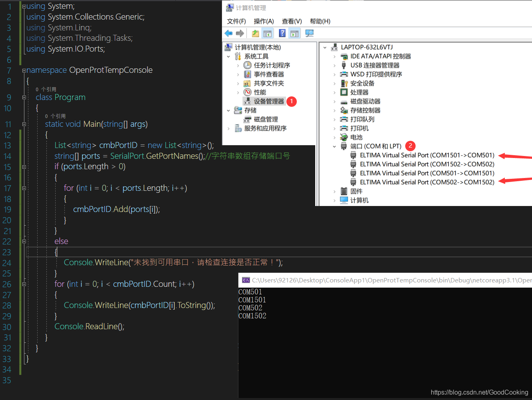Select 设备管理器 in the tree
The width and height of the screenshot is (532, 400).
(269, 102)
